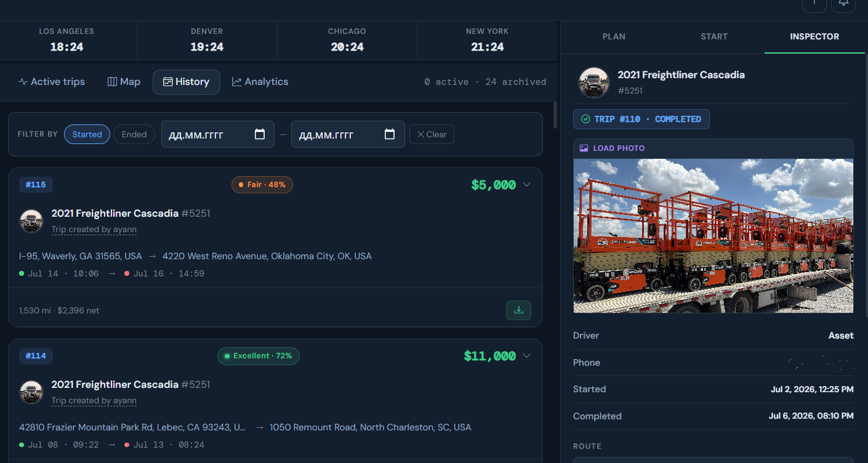
Task: Click the 'Jul 14 · 10:06' start timestamp
Action: (63, 273)
